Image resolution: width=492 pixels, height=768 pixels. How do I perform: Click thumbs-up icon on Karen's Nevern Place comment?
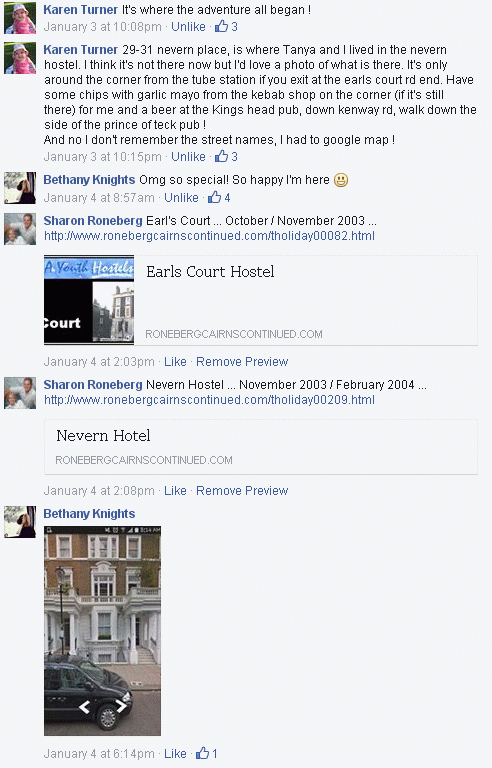[x=221, y=156]
